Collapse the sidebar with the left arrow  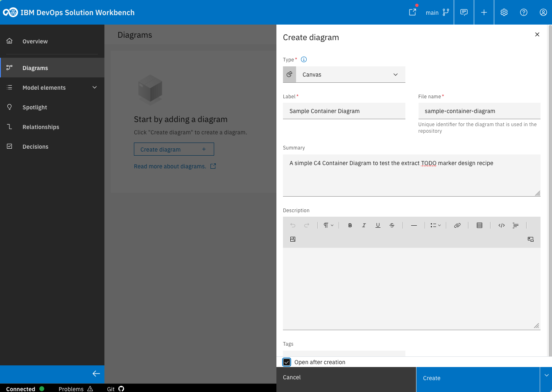(x=96, y=374)
